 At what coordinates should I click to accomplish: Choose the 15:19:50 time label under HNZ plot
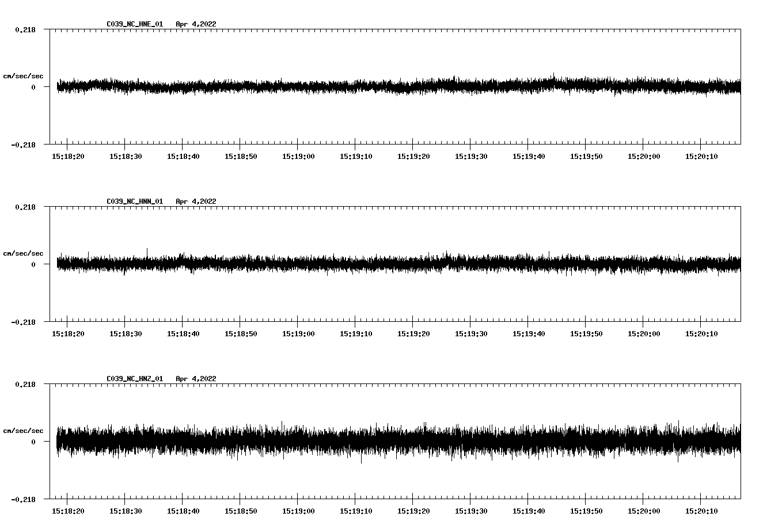point(586,511)
